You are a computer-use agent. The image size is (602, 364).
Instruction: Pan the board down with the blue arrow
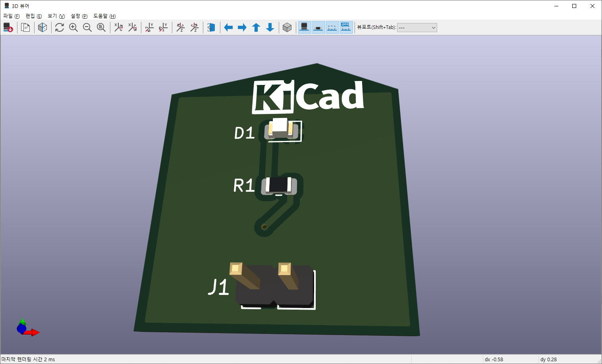coord(270,27)
